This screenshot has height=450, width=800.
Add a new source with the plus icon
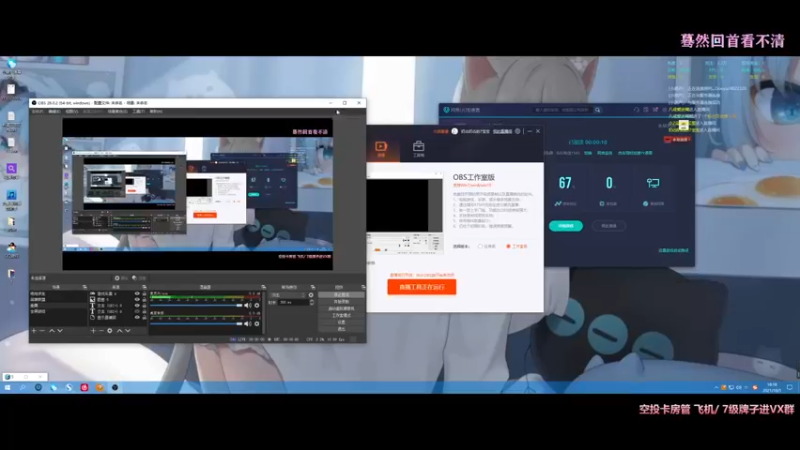click(93, 331)
